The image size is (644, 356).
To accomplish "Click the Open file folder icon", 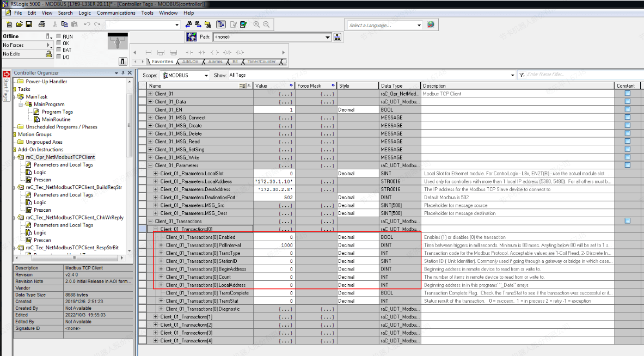I will (20, 24).
